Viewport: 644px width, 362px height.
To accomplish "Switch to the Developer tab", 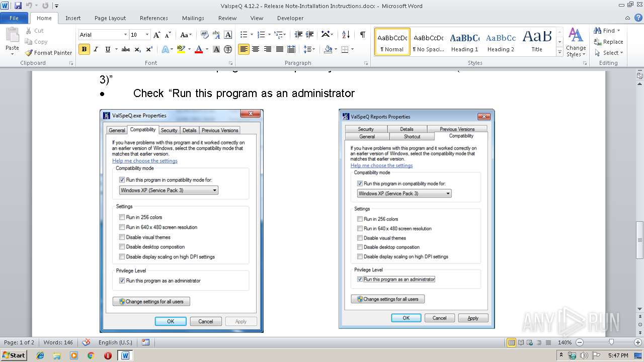I will point(290,18).
